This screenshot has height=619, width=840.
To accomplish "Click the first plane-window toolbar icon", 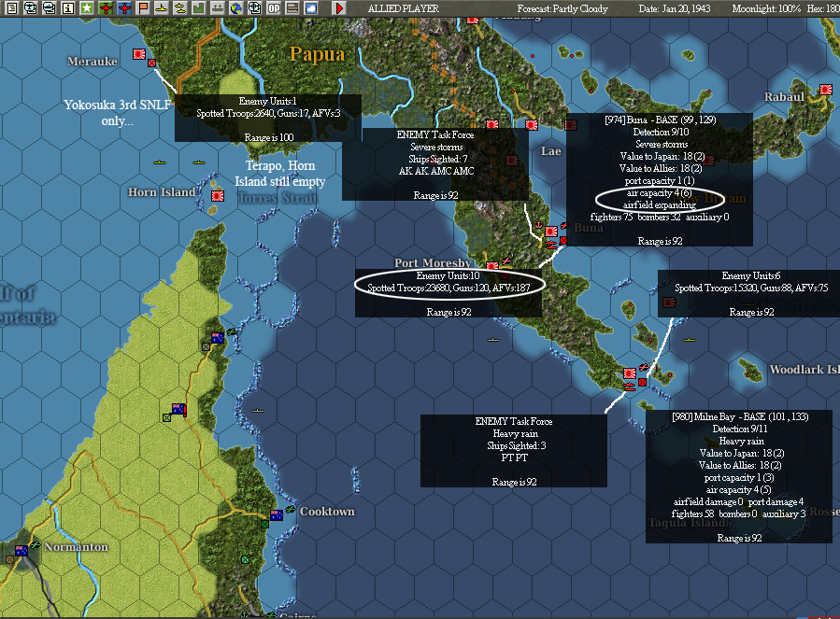I will [31, 8].
